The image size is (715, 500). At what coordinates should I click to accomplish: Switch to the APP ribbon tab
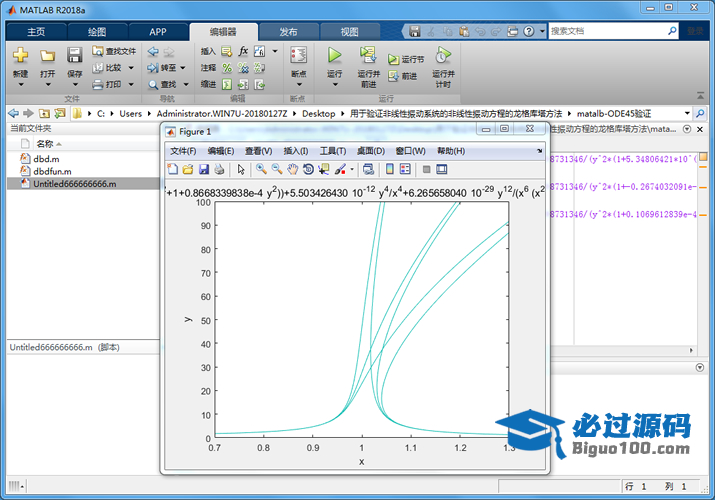pyautogui.click(x=158, y=32)
